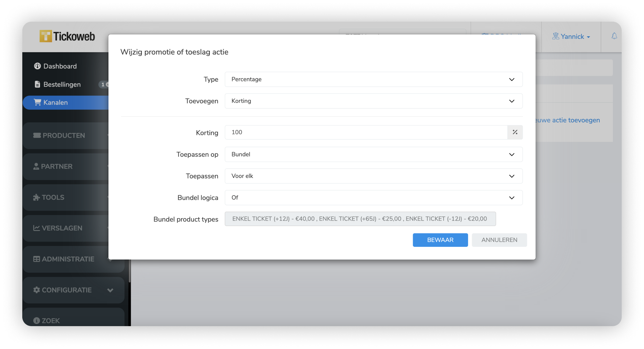The width and height of the screenshot is (644, 349).
Task: Click the Bundel product types field
Action: pos(360,219)
